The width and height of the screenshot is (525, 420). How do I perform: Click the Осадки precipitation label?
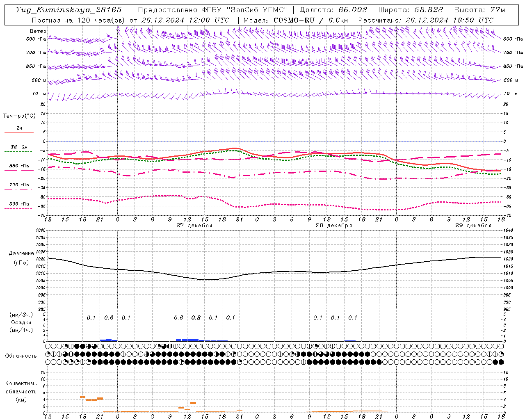coord(21,322)
